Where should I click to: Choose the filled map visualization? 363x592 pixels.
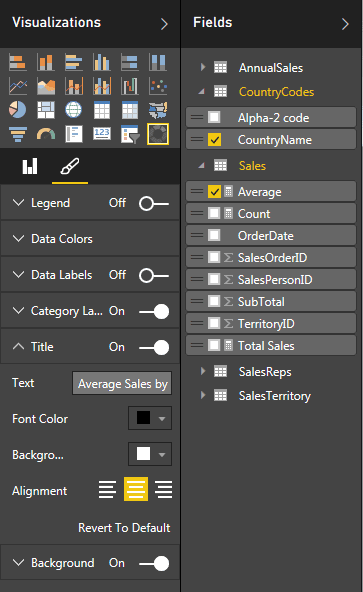coord(158,110)
